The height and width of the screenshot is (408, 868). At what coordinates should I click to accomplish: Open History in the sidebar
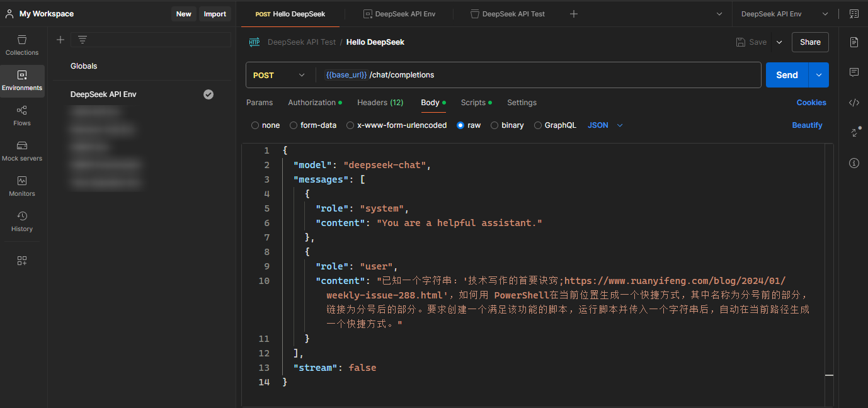22,222
